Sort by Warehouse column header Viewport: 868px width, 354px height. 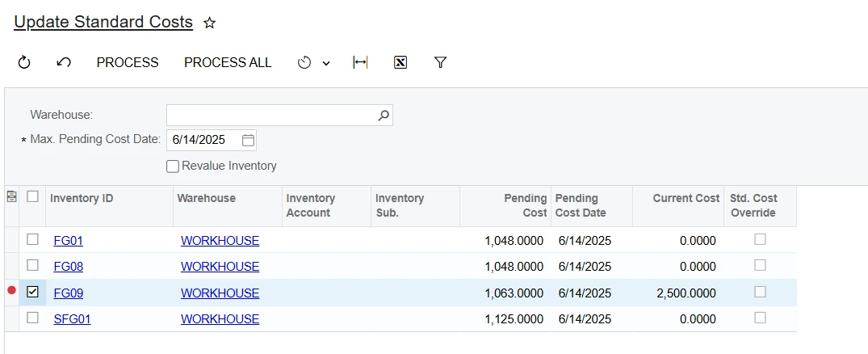[x=228, y=205]
